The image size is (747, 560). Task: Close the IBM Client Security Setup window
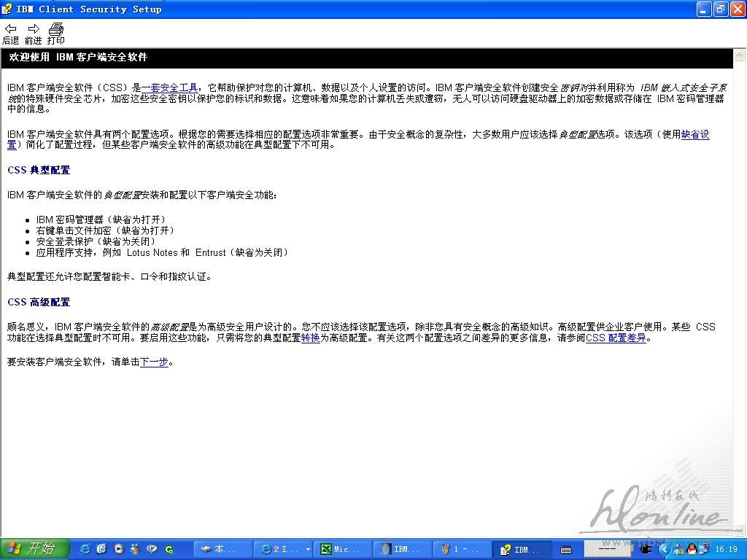[738, 9]
